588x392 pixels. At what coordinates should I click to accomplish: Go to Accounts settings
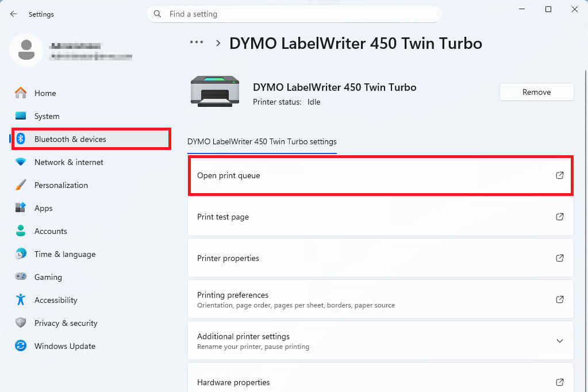[x=91, y=231]
